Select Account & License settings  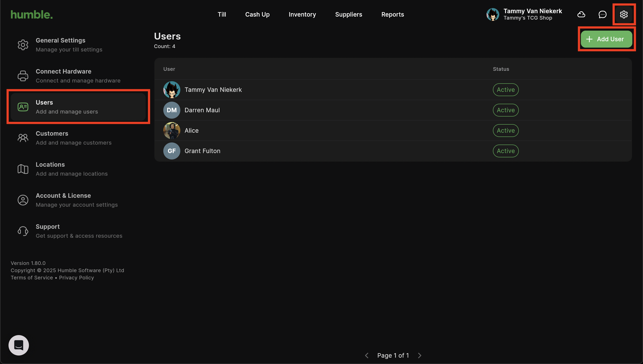coord(77,200)
